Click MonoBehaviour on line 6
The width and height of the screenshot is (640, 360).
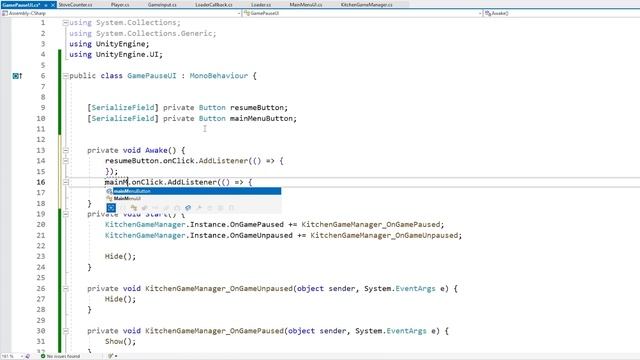tap(219, 76)
